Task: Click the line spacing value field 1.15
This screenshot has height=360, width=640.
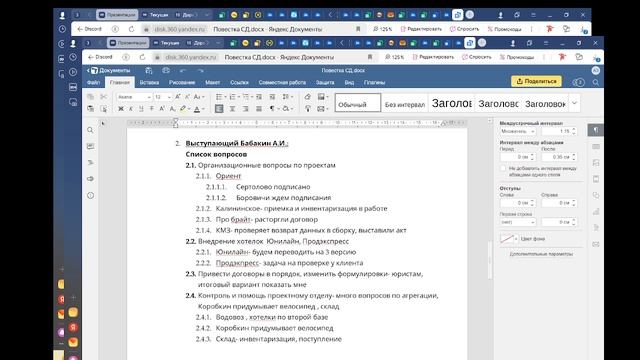Action: (558, 131)
